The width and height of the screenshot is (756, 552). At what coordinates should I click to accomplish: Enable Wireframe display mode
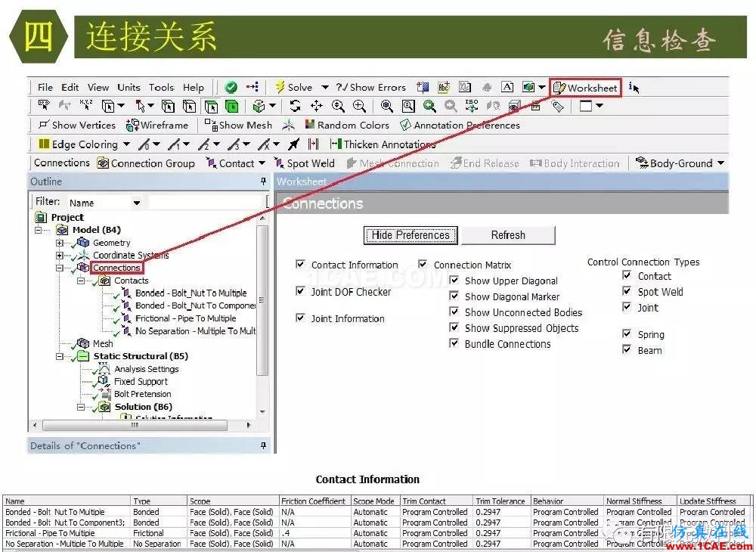[157, 125]
